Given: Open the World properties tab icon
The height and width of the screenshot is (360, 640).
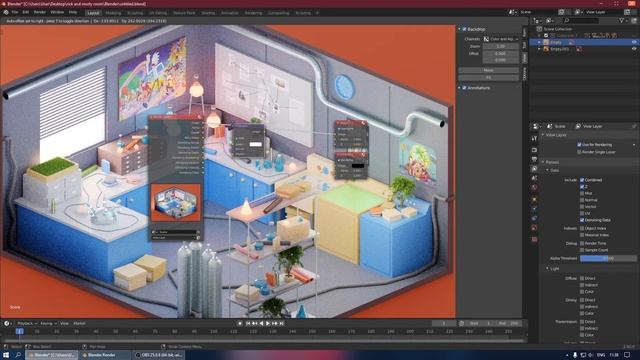Looking at the screenshot, I should (x=534, y=187).
